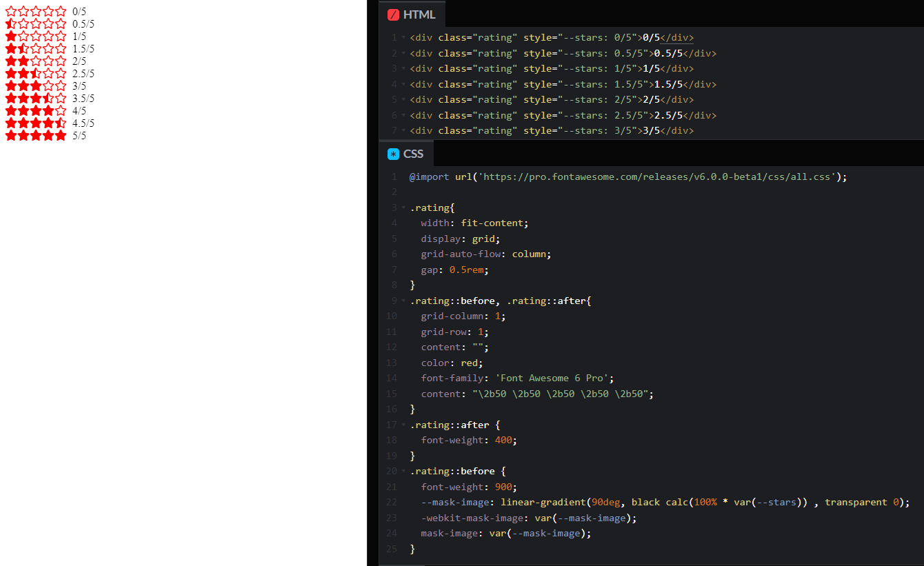The width and height of the screenshot is (924, 566).
Task: Collapse HTML line 2 fold arrow
Action: 403,53
